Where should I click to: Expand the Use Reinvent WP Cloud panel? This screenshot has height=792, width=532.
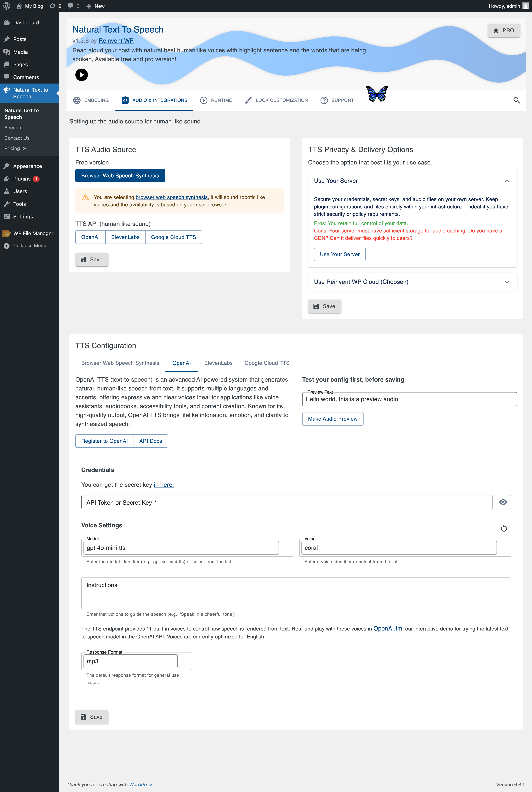pos(412,282)
